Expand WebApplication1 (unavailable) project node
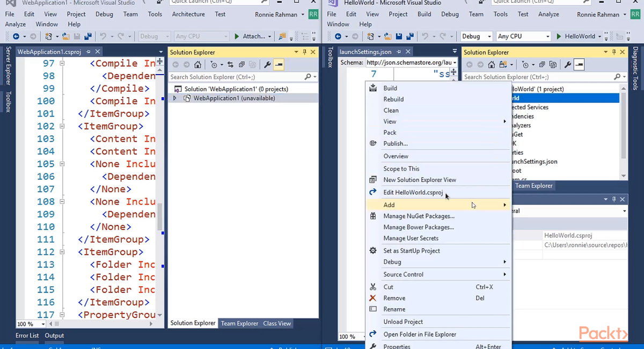 pos(174,98)
